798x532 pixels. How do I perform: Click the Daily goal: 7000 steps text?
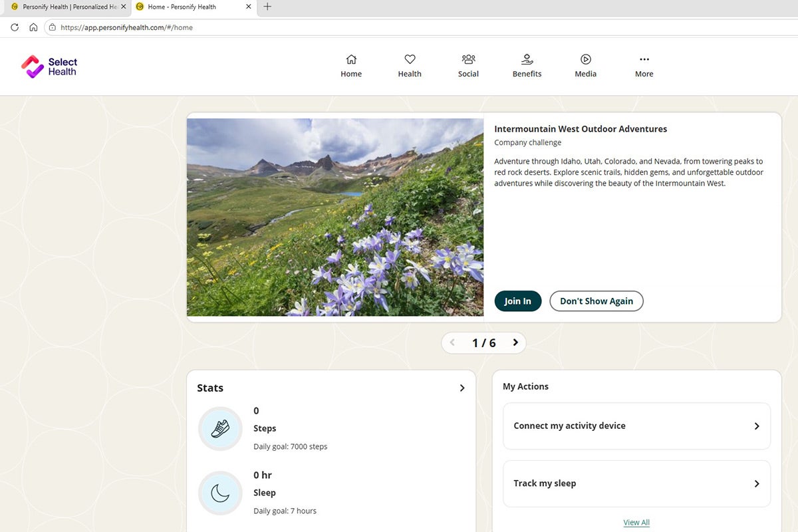click(x=291, y=446)
